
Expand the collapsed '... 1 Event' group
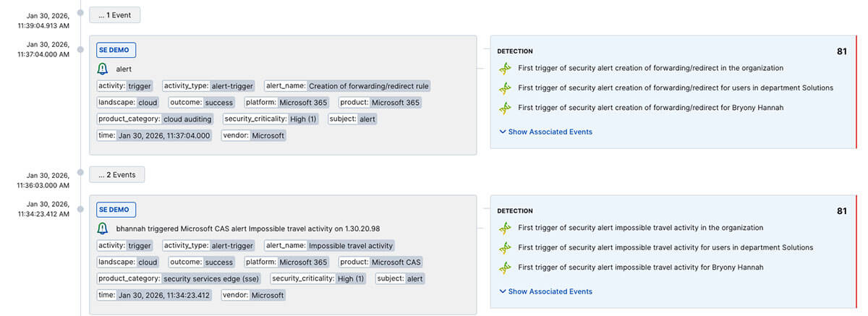click(114, 14)
